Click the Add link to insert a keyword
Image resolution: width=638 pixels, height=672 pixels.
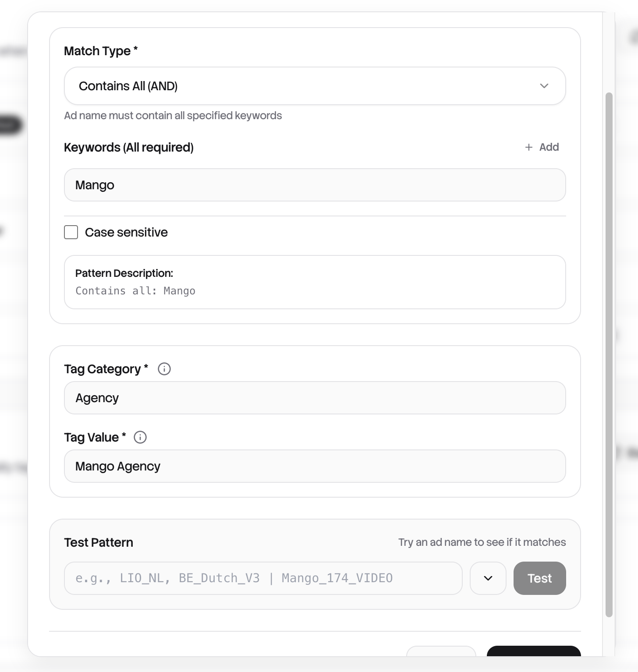click(548, 147)
